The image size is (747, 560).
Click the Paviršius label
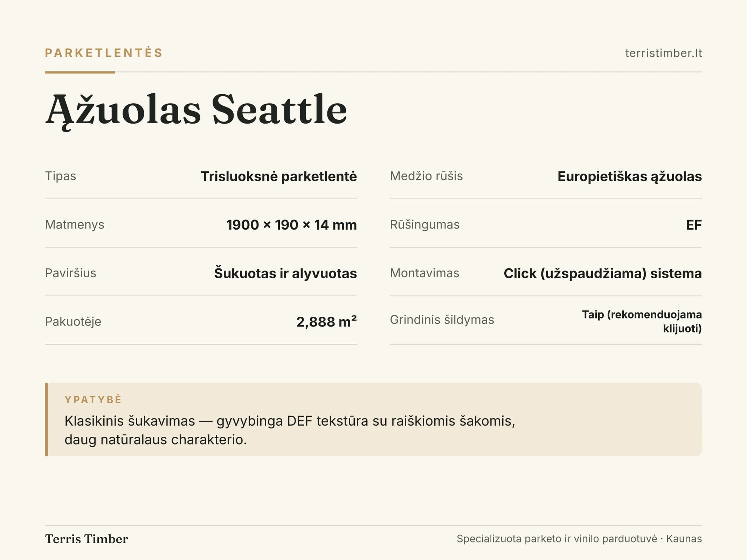(70, 273)
